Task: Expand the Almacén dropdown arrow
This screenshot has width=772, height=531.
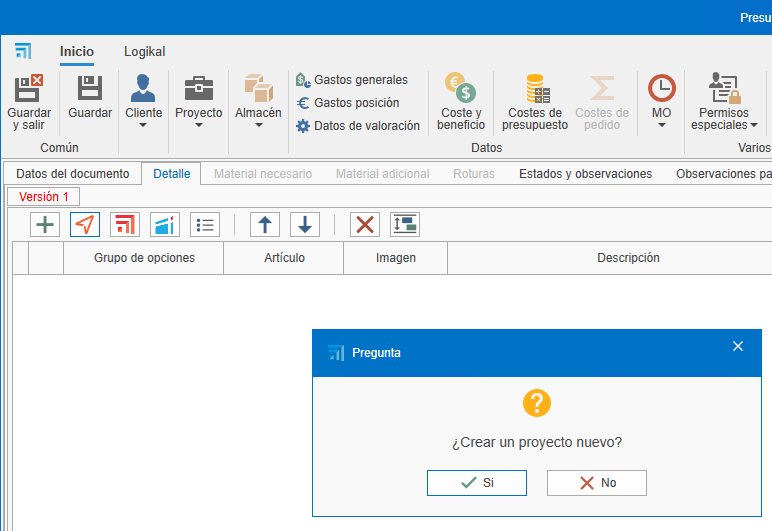Action: point(258,125)
